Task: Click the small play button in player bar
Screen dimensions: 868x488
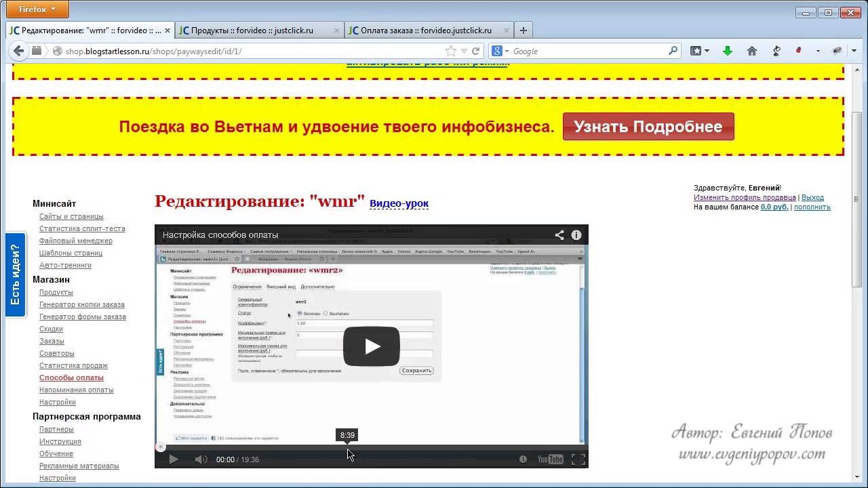Action: tap(174, 459)
